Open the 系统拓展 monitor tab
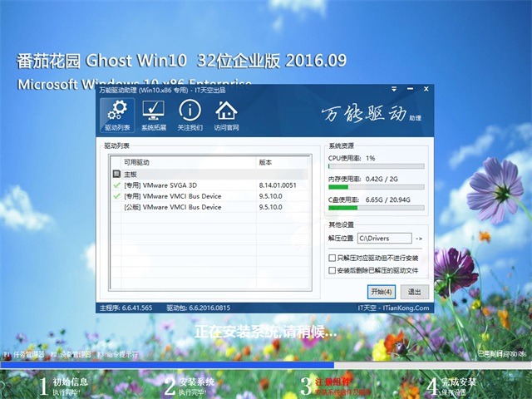The width and height of the screenshot is (532, 399). point(153,116)
